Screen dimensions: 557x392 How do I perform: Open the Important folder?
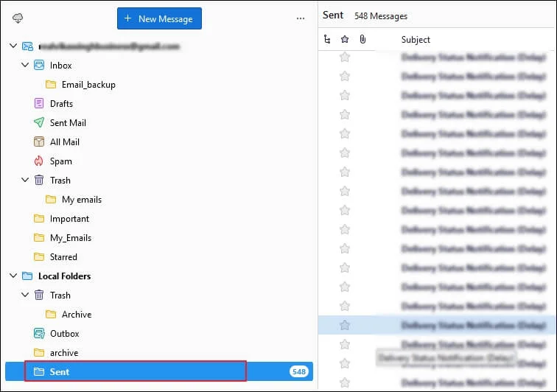click(x=69, y=219)
